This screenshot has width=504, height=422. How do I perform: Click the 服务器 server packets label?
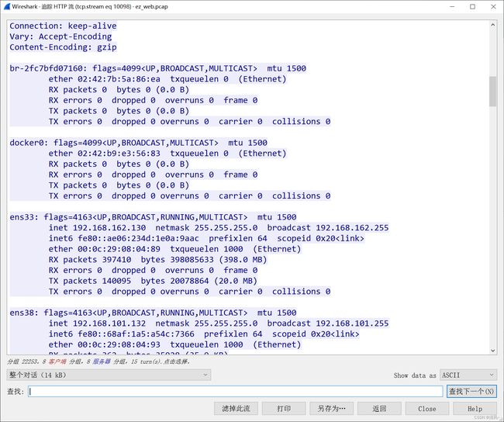pos(102,361)
